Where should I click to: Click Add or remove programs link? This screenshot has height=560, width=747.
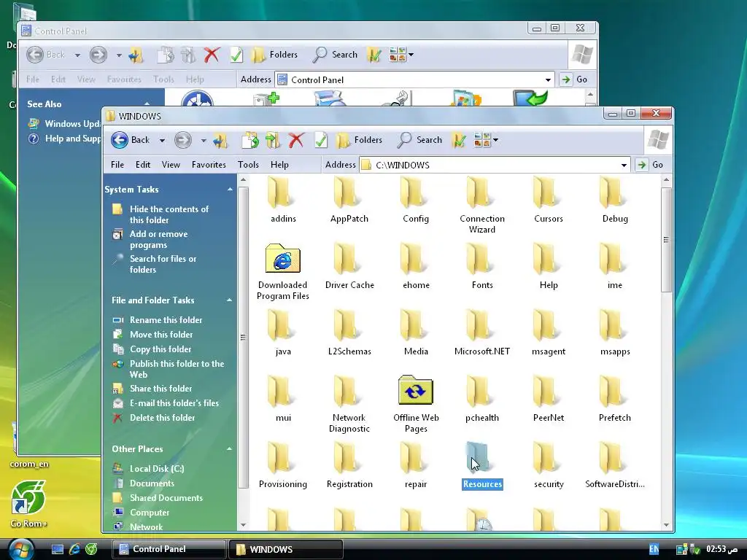point(158,239)
